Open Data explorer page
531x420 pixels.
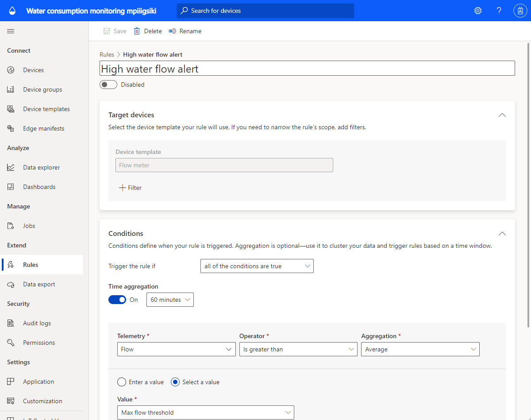click(x=42, y=167)
